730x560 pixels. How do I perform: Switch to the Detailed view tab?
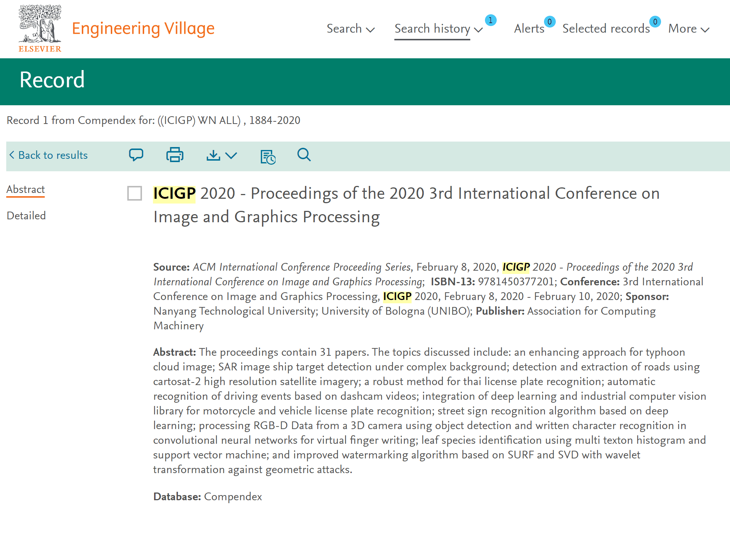tap(26, 216)
